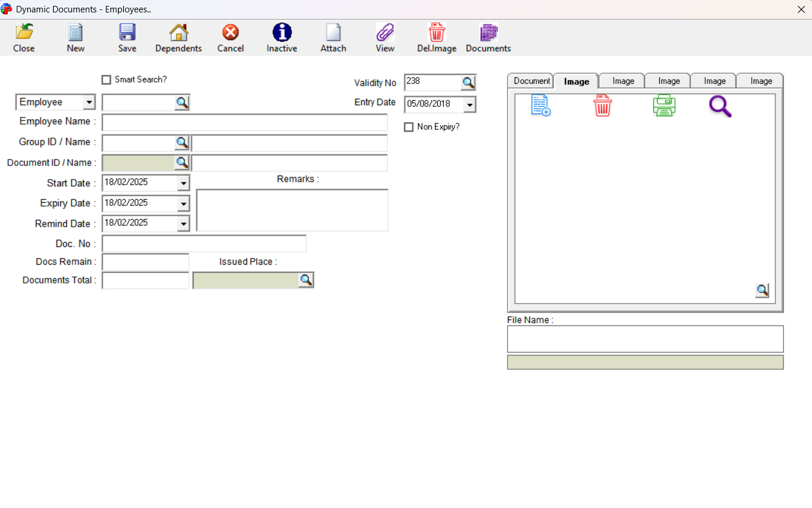Cancel the current entry
This screenshot has width=812, height=508.
(230, 37)
